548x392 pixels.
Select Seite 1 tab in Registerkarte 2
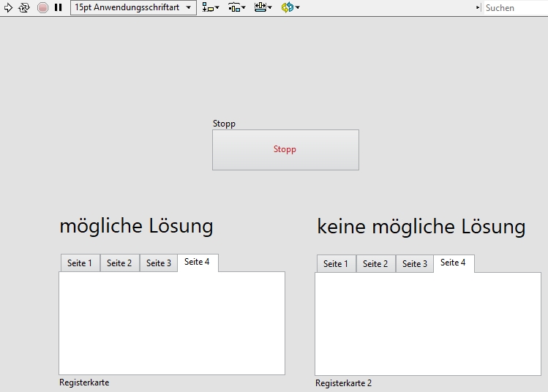[x=336, y=264]
